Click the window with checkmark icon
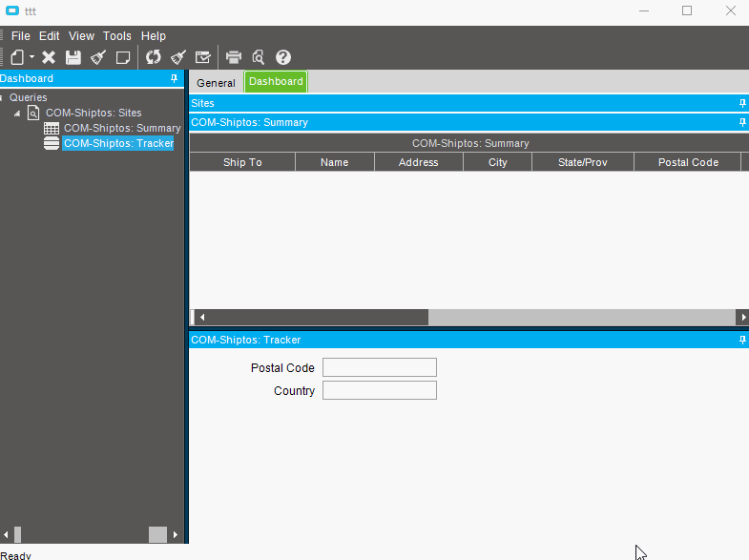This screenshot has height=560, width=749. tap(203, 57)
